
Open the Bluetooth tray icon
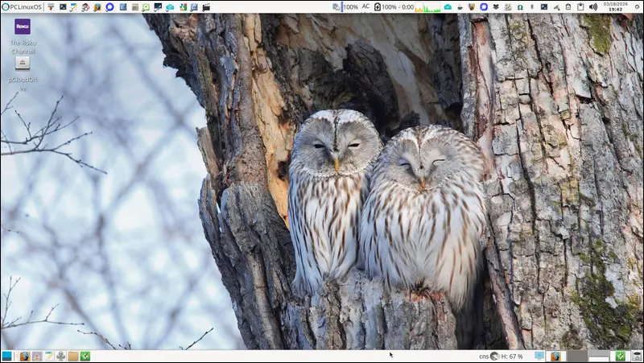click(532, 7)
